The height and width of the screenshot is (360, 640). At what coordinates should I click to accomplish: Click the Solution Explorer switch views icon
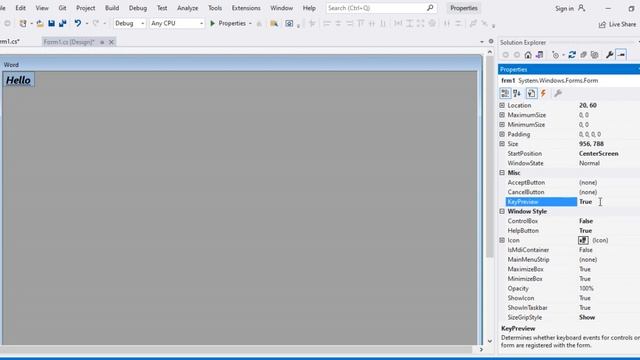(x=540, y=55)
